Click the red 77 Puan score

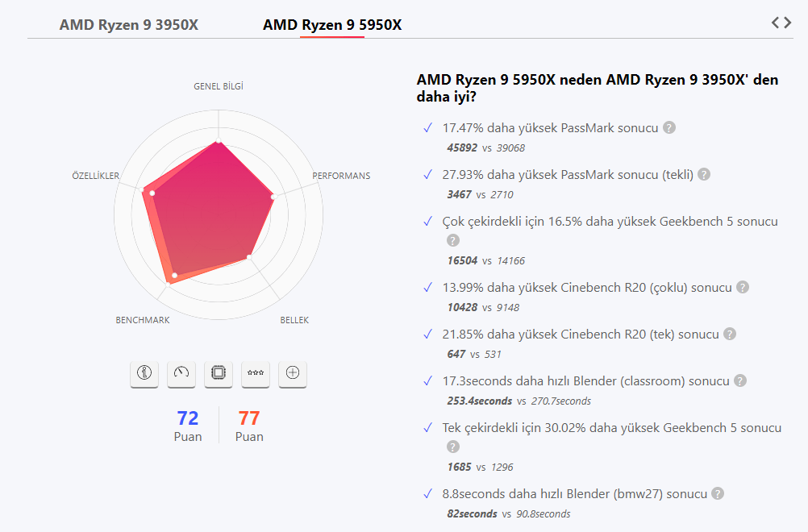pos(249,426)
